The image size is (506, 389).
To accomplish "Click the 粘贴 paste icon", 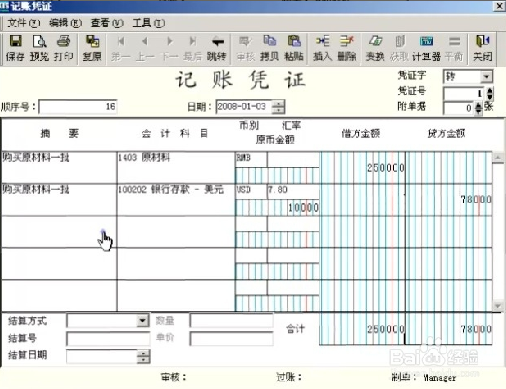I will [294, 41].
